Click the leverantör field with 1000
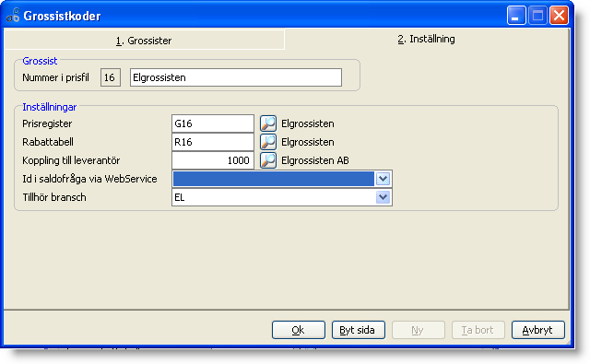This screenshot has width=590, height=364. [213, 160]
